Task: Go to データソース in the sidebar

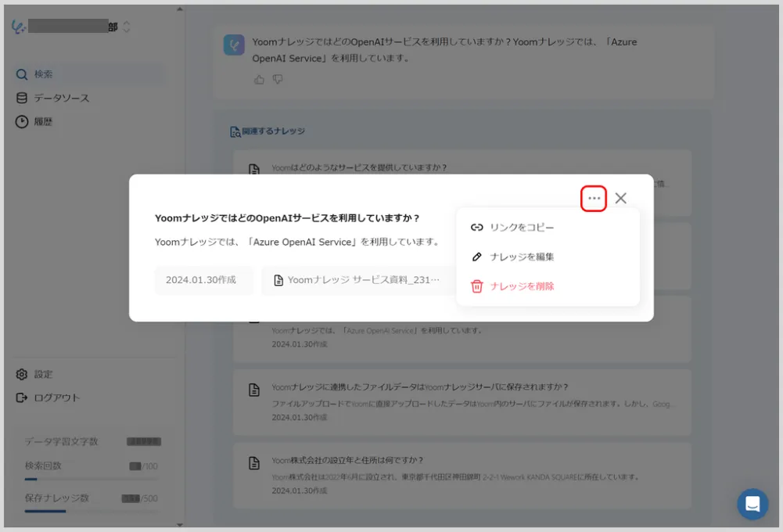Action: (61, 98)
